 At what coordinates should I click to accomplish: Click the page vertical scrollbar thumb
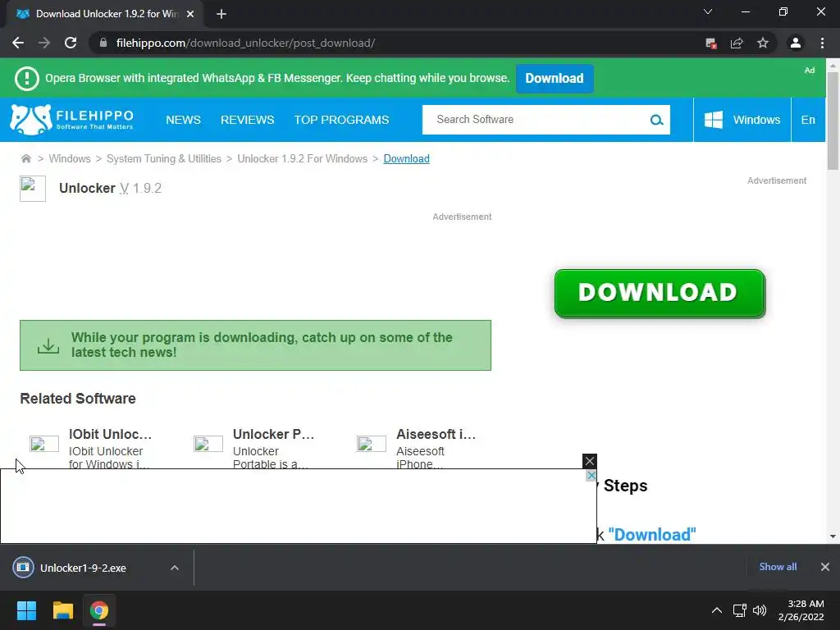click(833, 121)
